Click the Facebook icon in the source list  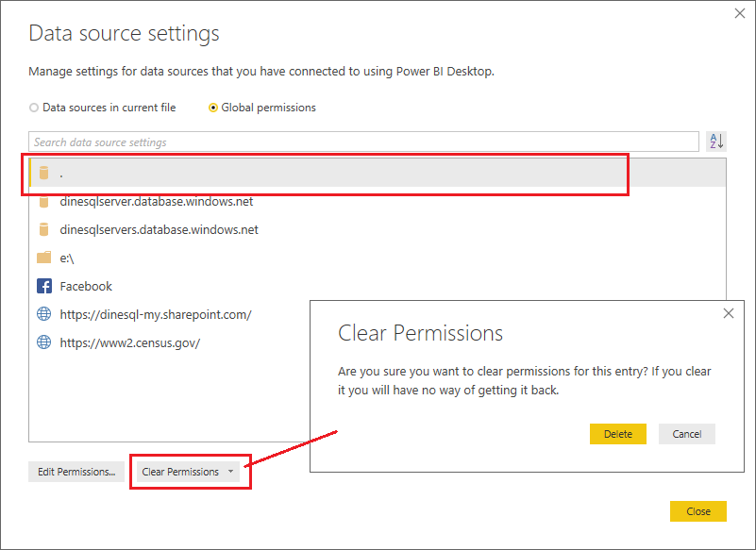coord(43,285)
